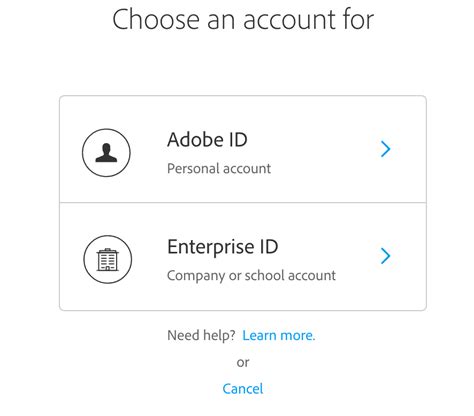Click the "or" separator text above Cancel
The height and width of the screenshot is (416, 474).
[x=243, y=363]
